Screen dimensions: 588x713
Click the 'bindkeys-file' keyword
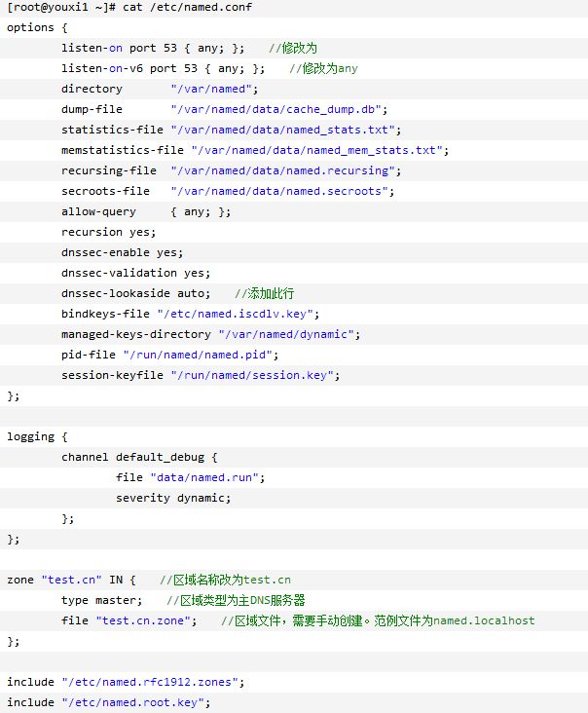[x=105, y=315]
